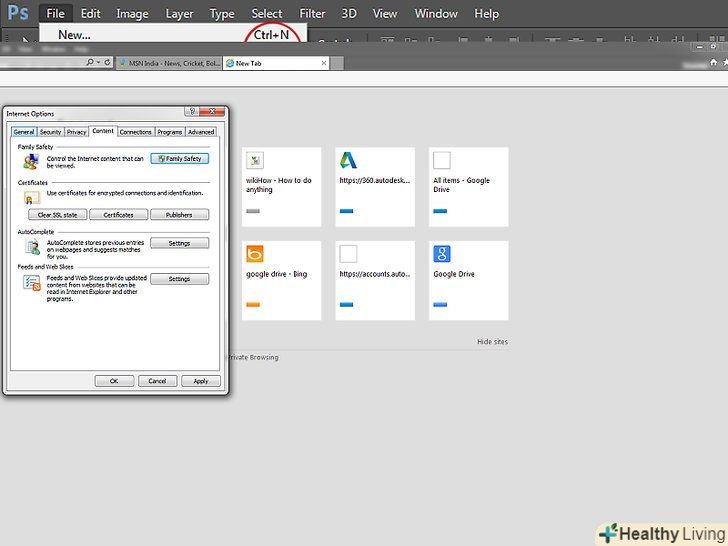Switch to the MSN India browser tab

168,63
